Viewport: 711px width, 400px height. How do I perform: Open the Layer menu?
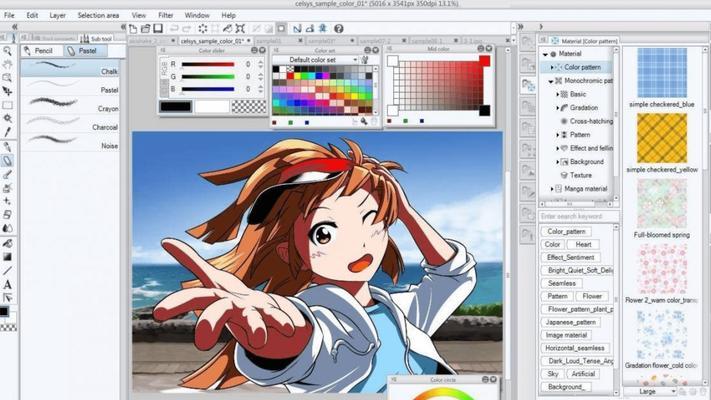tap(58, 15)
